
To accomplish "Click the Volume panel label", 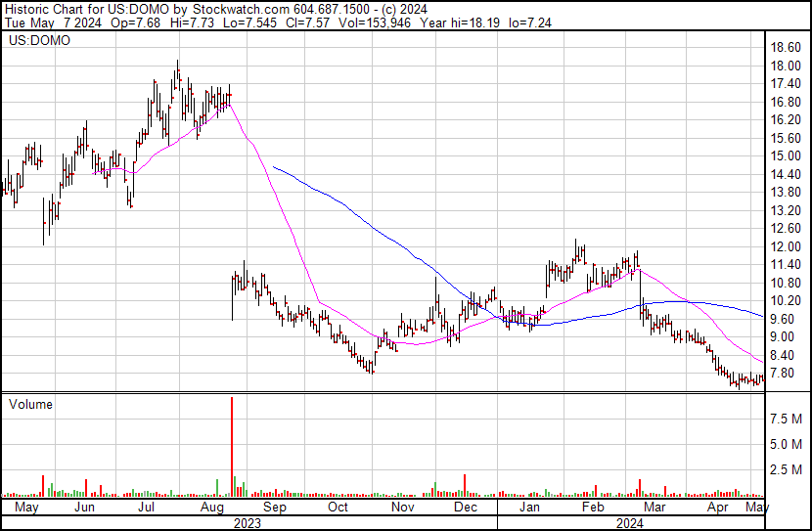I will pyautogui.click(x=30, y=404).
